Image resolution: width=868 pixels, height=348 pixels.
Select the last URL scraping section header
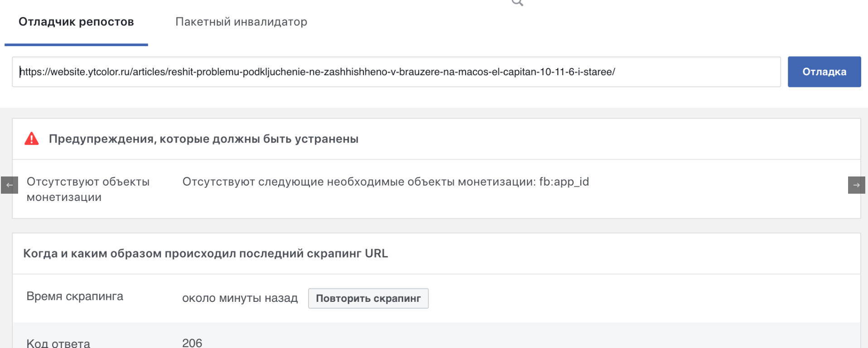tap(205, 253)
